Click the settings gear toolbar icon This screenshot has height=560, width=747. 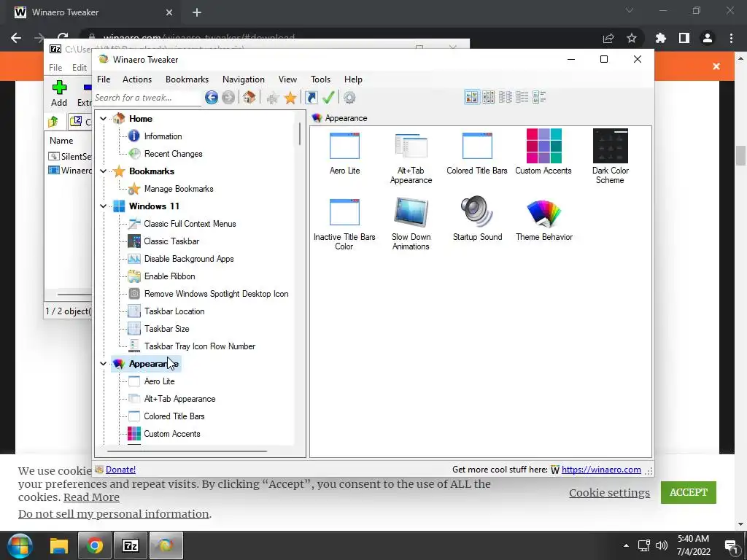(x=349, y=98)
